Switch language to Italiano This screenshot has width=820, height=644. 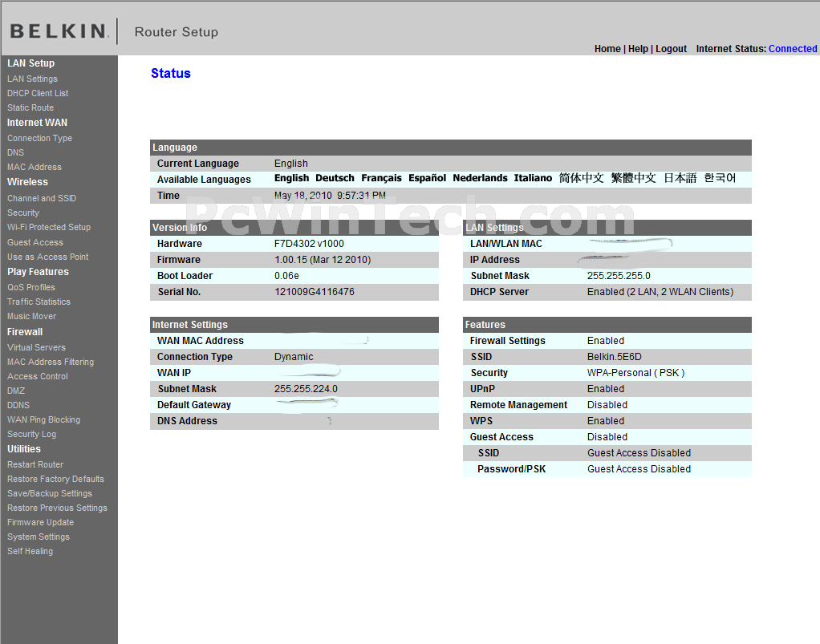[x=533, y=178]
